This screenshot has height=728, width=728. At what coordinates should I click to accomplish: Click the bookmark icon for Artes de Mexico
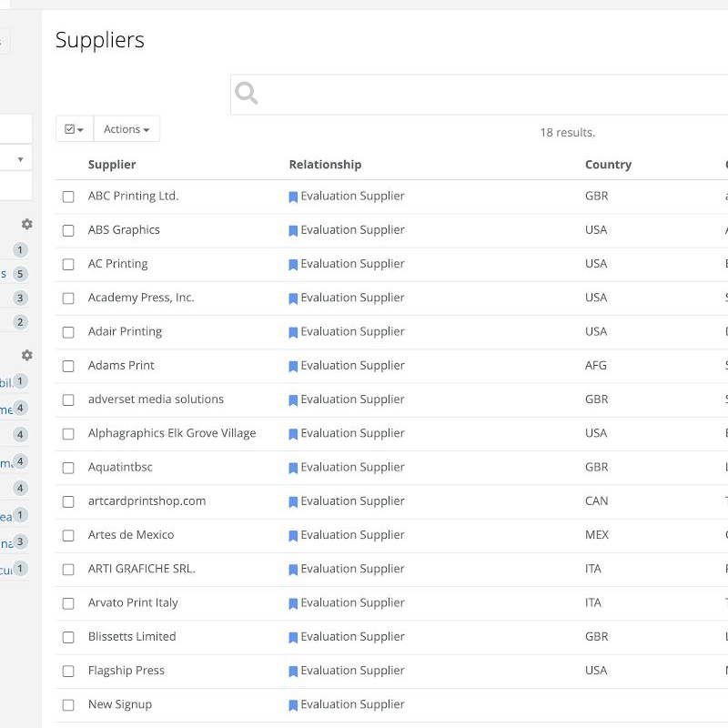(x=293, y=536)
